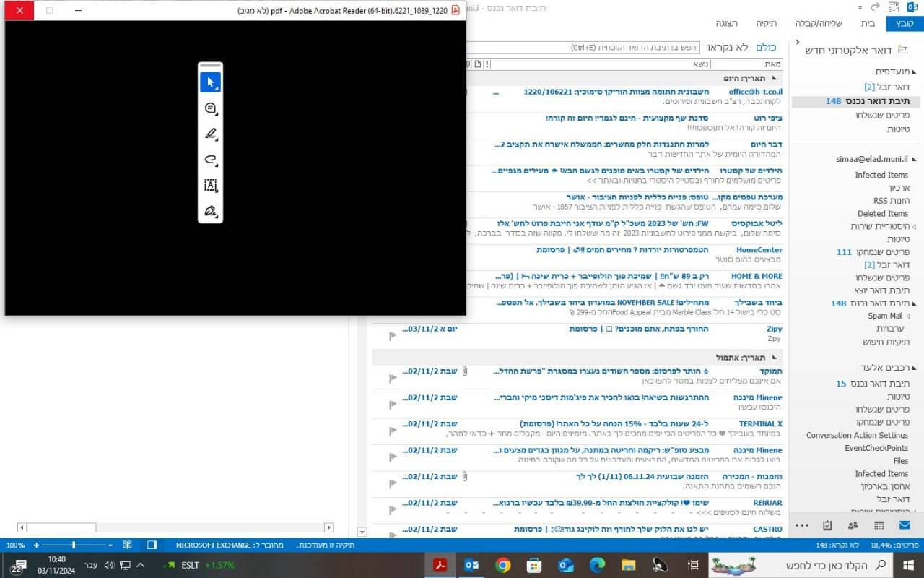Click the fill and sign pen tool
The height and width of the screenshot is (578, 924).
(210, 211)
